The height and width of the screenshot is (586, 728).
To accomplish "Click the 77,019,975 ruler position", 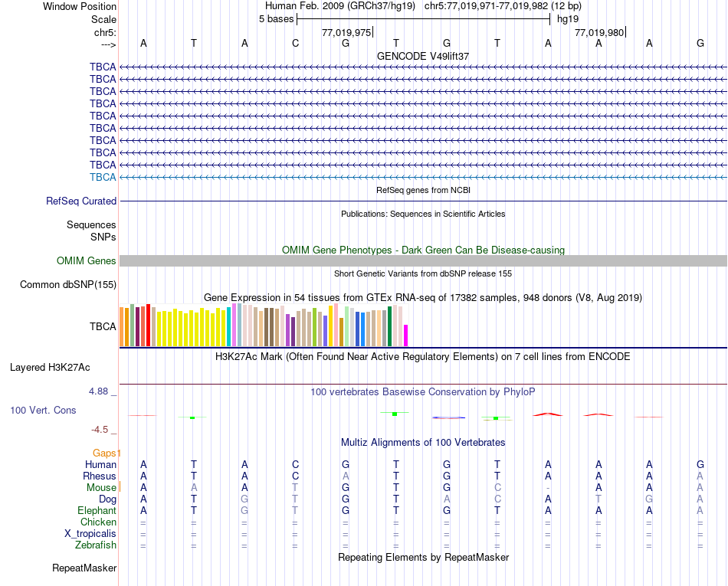I will pos(346,32).
